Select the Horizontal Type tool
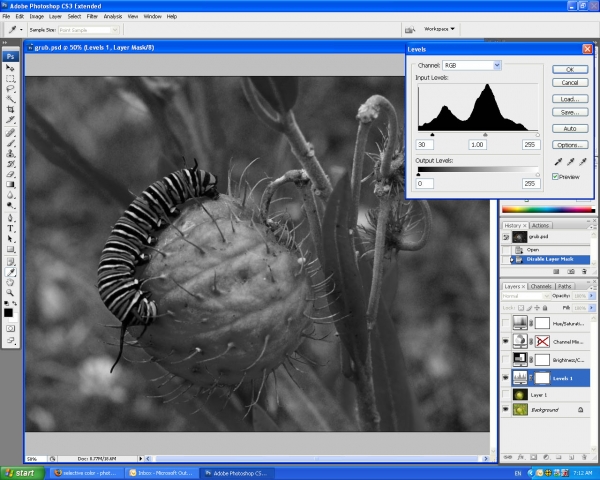The image size is (600, 480). 10,229
